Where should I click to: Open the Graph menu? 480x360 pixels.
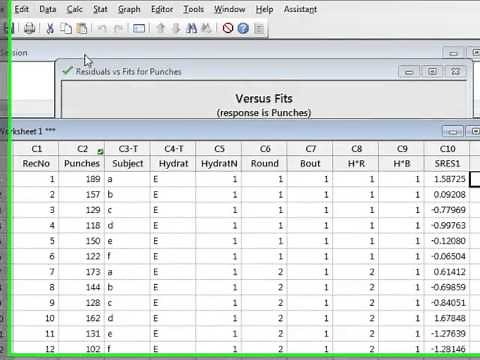click(129, 9)
